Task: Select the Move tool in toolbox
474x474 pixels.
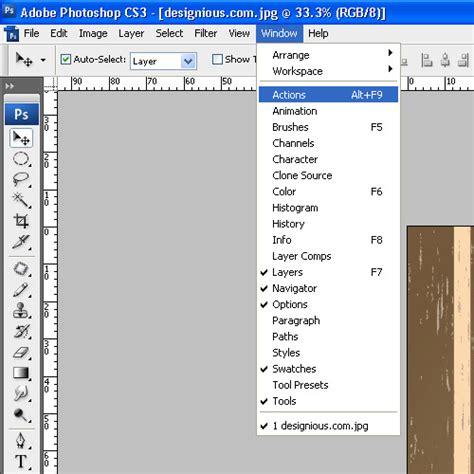Action: pyautogui.click(x=21, y=138)
